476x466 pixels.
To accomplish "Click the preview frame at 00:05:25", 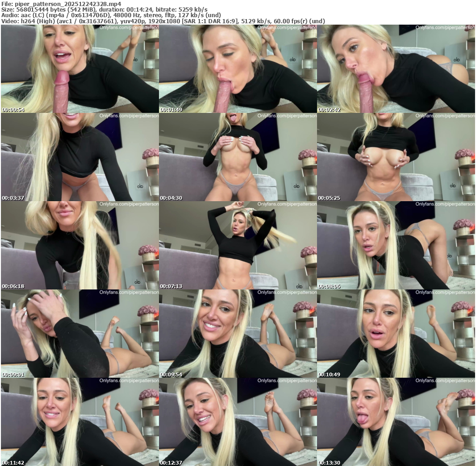I will pos(396,157).
